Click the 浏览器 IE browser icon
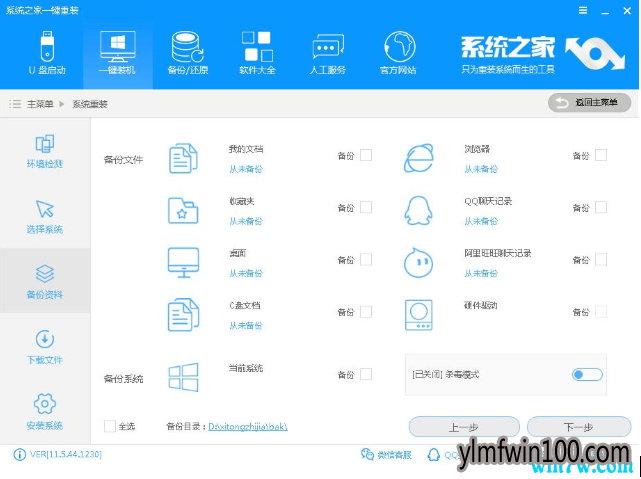The image size is (641, 479). coord(418,158)
